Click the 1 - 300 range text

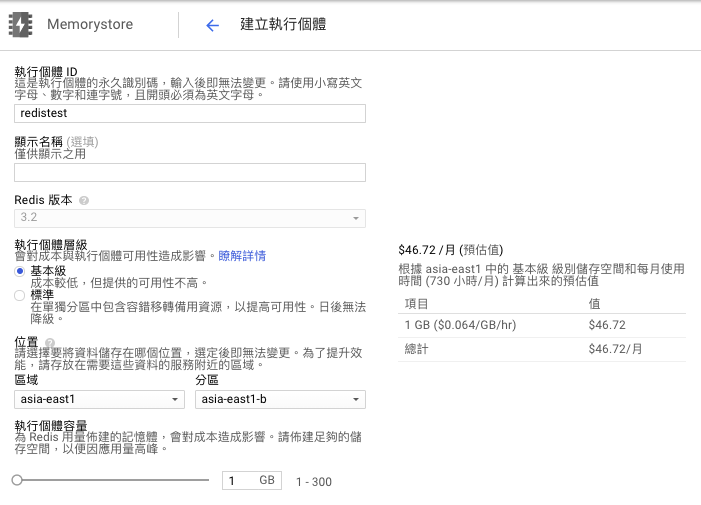pyautogui.click(x=314, y=482)
